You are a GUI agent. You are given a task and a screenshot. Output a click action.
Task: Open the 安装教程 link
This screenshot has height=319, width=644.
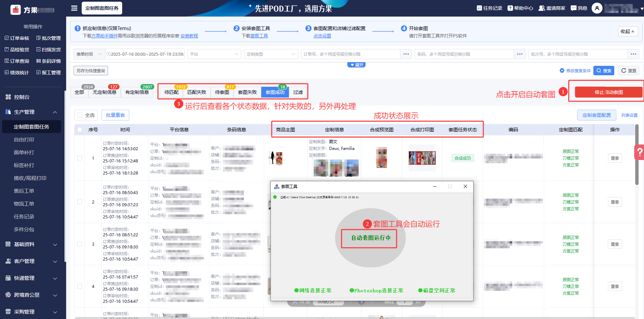pyautogui.click(x=189, y=36)
